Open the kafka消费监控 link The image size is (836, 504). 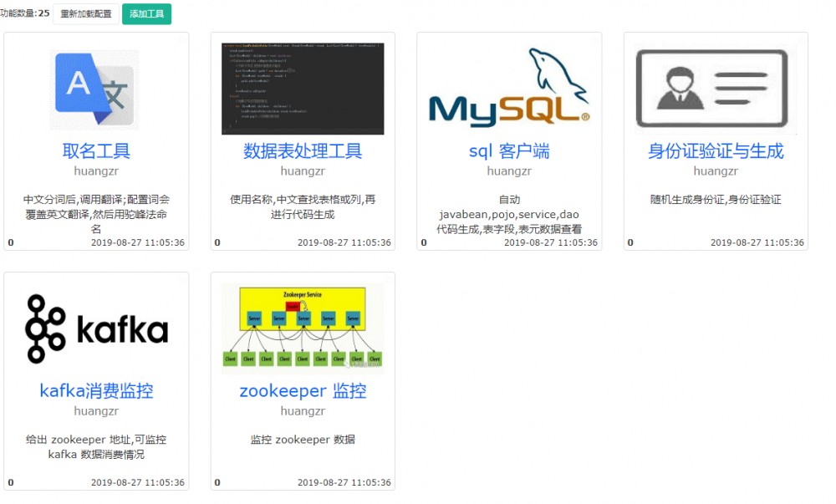pos(96,390)
